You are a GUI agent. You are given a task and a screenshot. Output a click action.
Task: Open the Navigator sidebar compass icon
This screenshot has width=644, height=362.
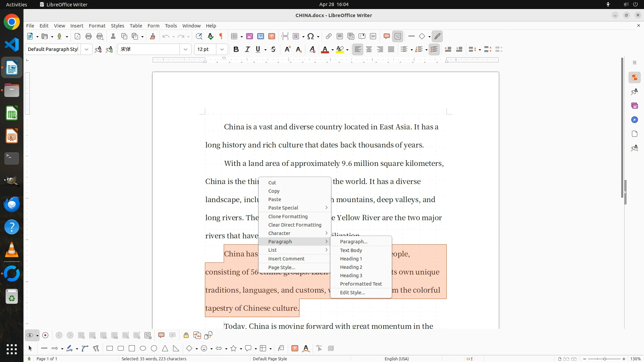(x=634, y=120)
